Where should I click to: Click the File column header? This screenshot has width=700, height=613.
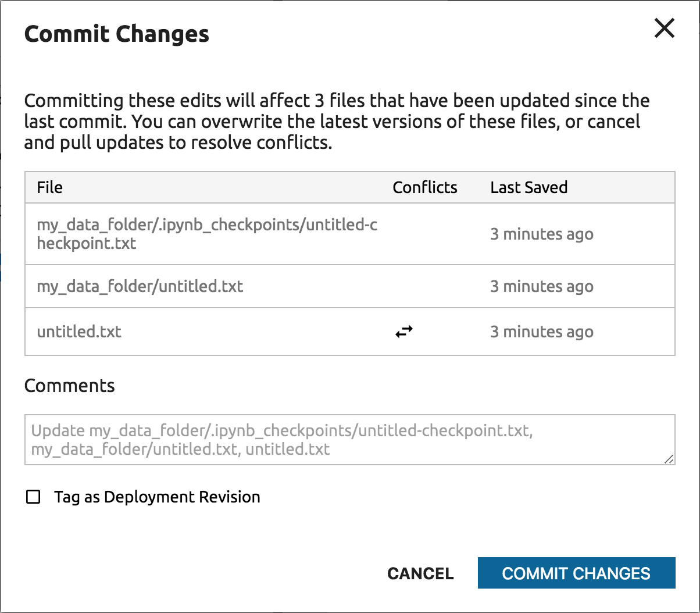pyautogui.click(x=50, y=187)
